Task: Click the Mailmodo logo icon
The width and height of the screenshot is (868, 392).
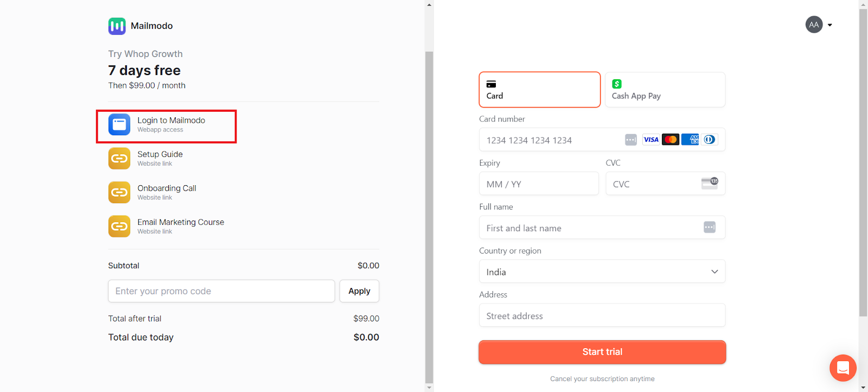Action: point(117,26)
